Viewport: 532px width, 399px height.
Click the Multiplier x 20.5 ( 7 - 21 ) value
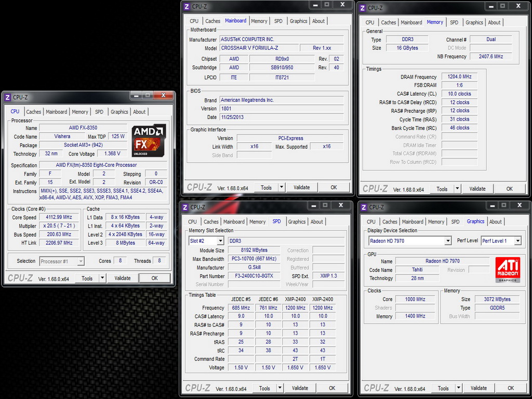(59, 225)
